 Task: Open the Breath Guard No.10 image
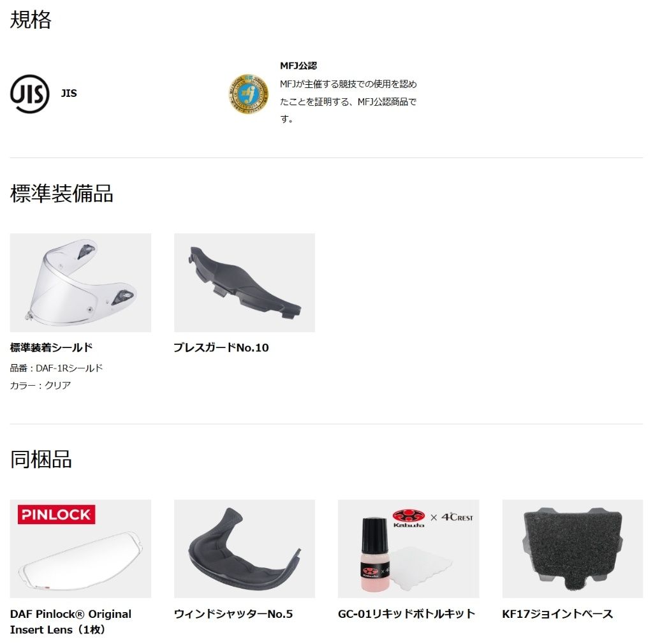[x=244, y=282]
